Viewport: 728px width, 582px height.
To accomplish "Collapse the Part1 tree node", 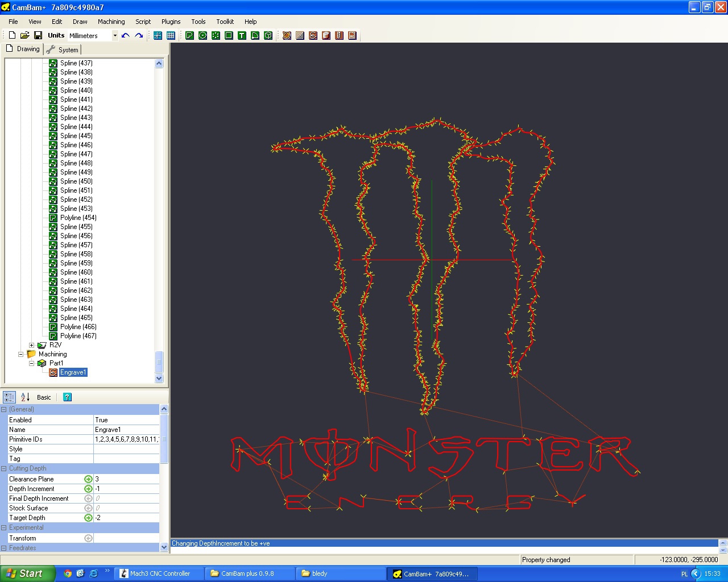I will coord(32,363).
